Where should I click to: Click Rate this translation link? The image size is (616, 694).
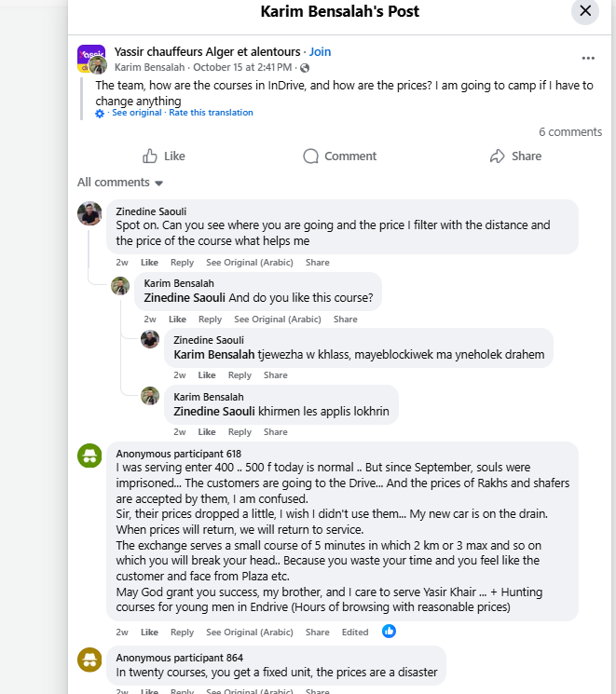(211, 113)
